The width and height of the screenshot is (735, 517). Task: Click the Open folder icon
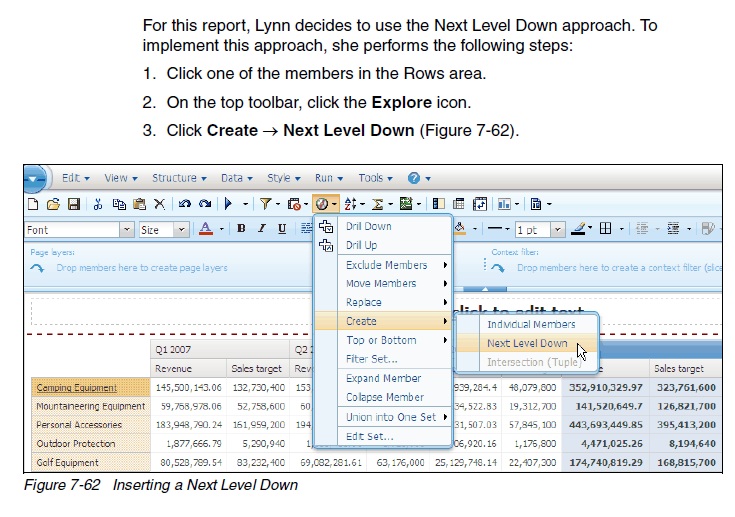(53, 204)
